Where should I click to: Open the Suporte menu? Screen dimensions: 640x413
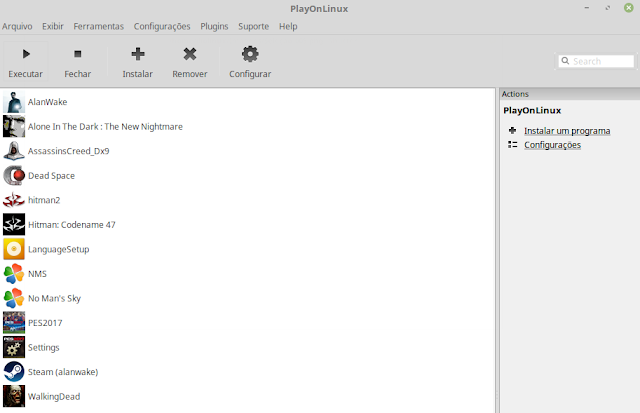(x=253, y=27)
